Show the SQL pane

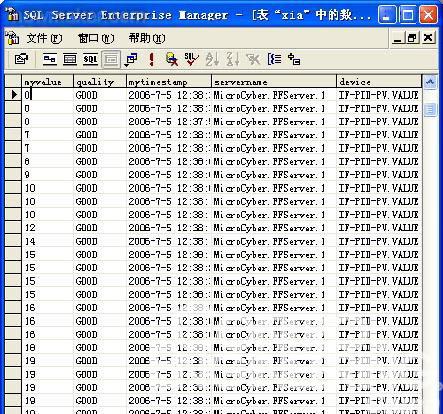click(x=90, y=59)
